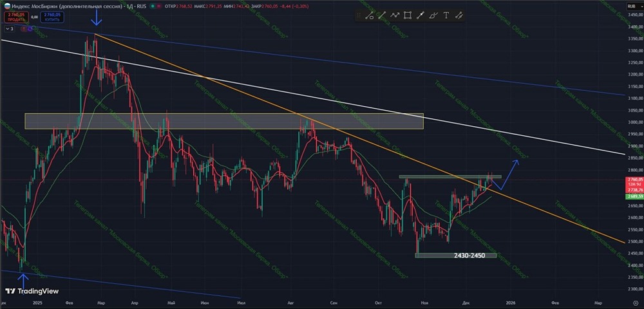Select the rectangle drawing tool
Screen dimensions: 644x309
click(x=408, y=15)
